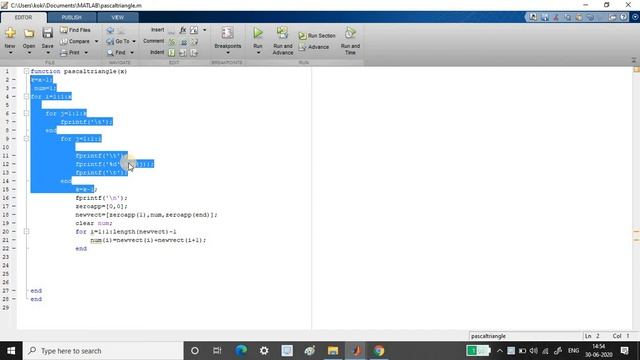Collapse the for loop at line 9
This screenshot has width=640, height=360.
click(26, 139)
